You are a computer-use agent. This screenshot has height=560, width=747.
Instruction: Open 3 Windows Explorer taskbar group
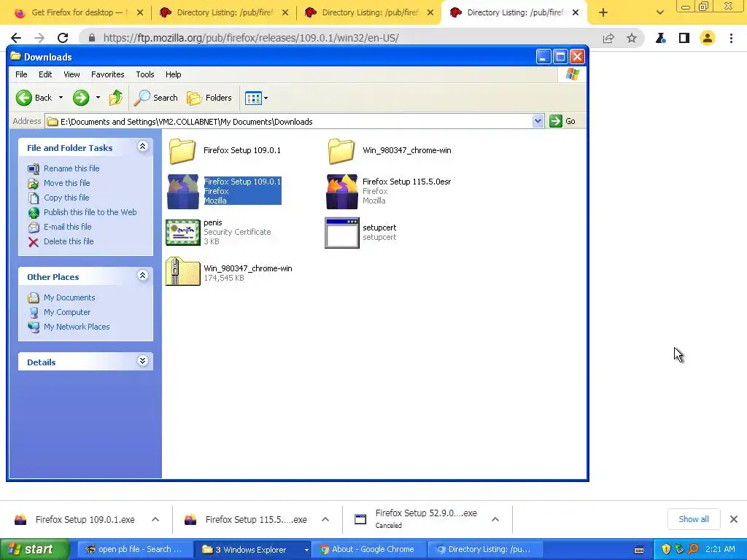(x=252, y=550)
